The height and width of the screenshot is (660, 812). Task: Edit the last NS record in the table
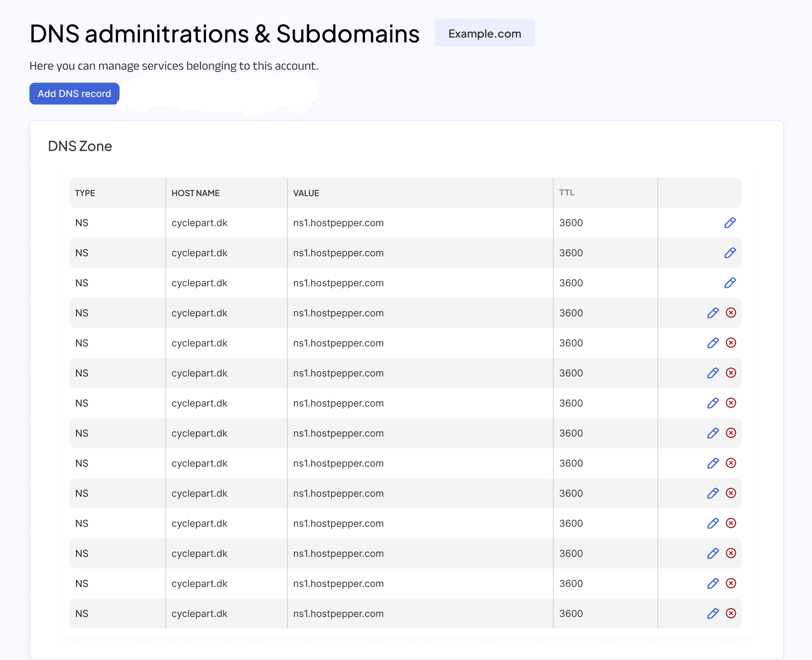[713, 614]
